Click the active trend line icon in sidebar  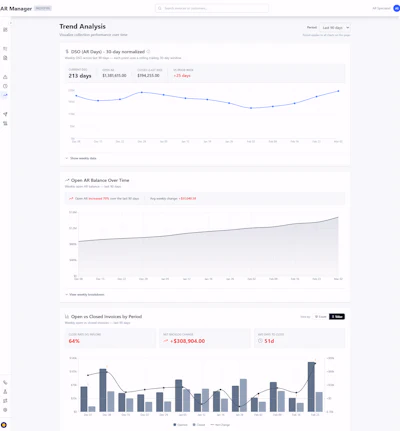pyautogui.click(x=5, y=95)
